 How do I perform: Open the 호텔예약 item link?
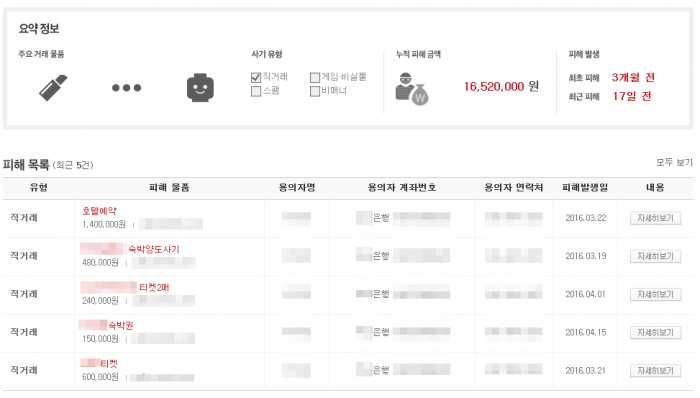99,211
